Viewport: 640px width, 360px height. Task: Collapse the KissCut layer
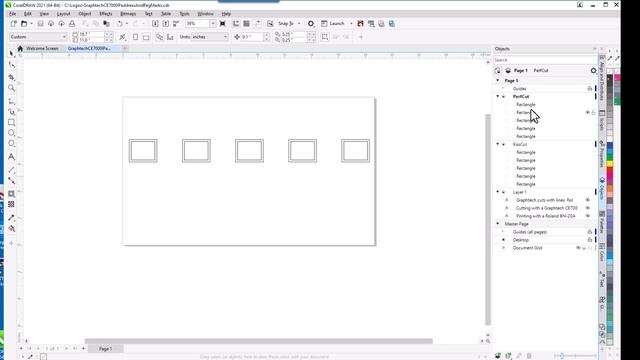498,144
